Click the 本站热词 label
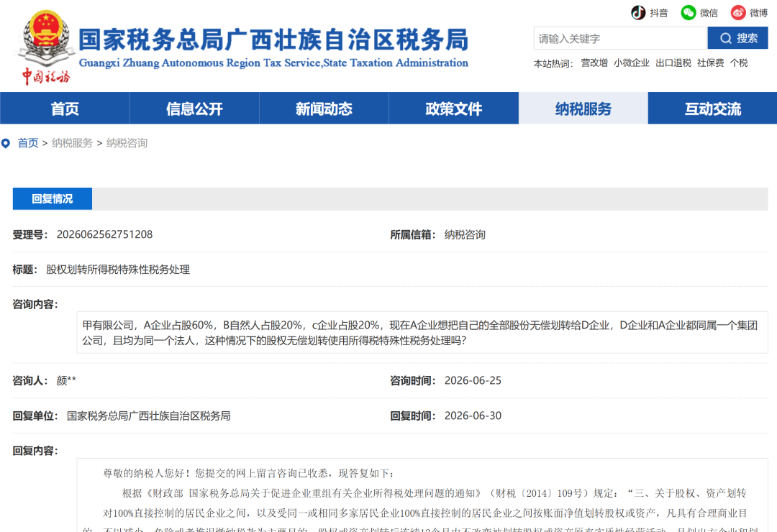The width and height of the screenshot is (777, 532). click(x=553, y=63)
